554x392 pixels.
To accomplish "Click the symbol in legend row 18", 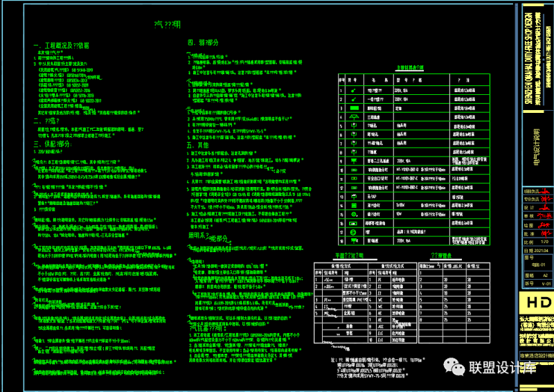I will click(353, 241).
